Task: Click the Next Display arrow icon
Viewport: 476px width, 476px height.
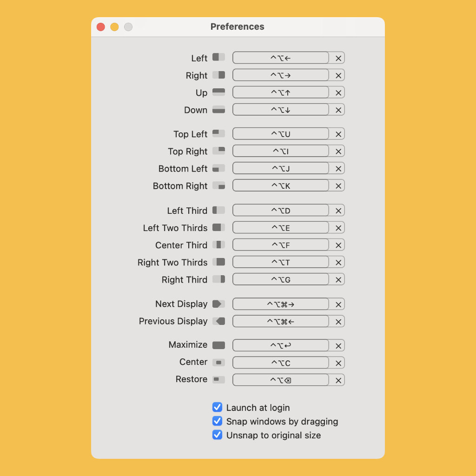Action: [218, 304]
